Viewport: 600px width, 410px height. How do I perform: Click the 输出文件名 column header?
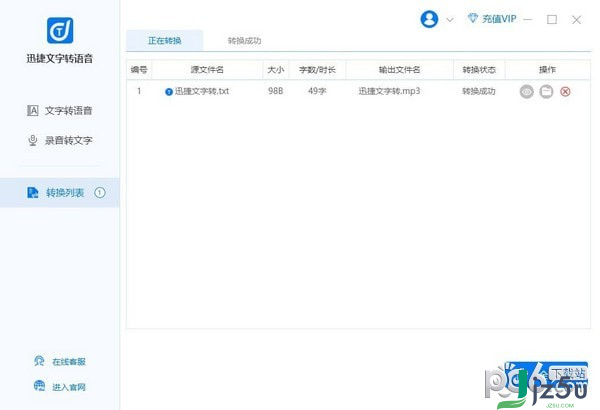pos(399,70)
